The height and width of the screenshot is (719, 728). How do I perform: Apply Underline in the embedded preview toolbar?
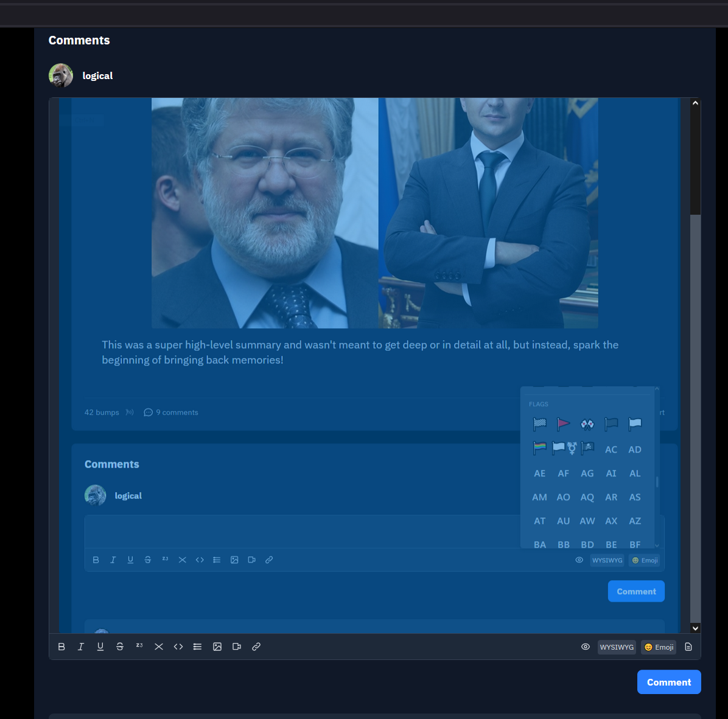coord(130,560)
